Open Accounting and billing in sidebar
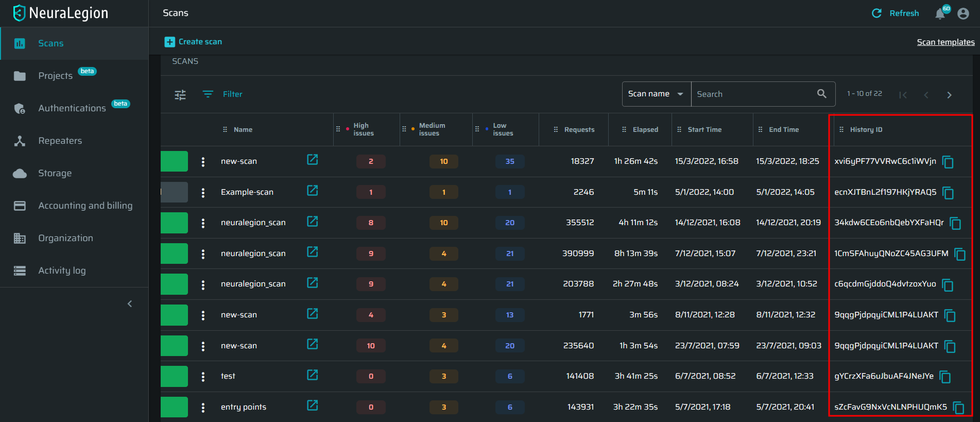Image resolution: width=980 pixels, height=422 pixels. point(74,206)
